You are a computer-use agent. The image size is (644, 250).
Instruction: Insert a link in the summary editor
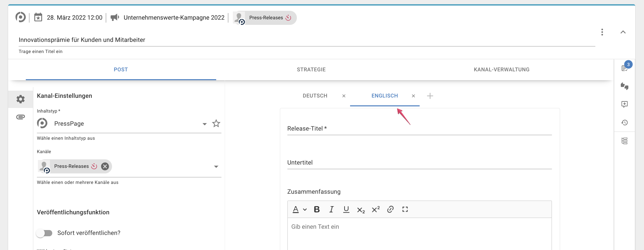[x=390, y=209]
